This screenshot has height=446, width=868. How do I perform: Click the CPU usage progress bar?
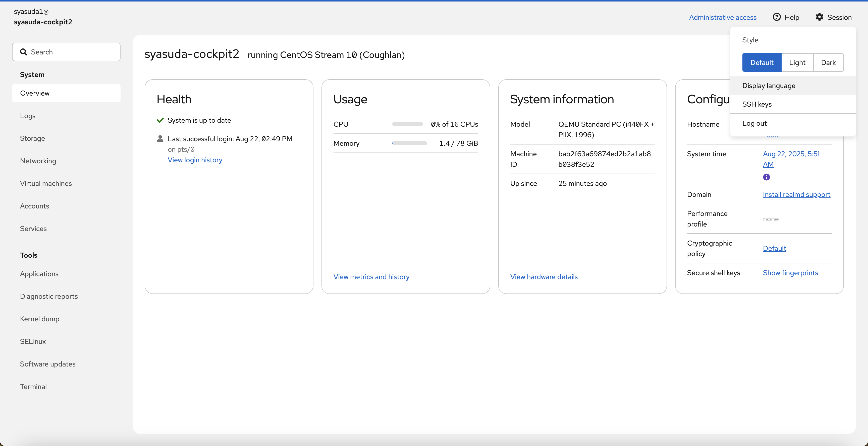[407, 124]
